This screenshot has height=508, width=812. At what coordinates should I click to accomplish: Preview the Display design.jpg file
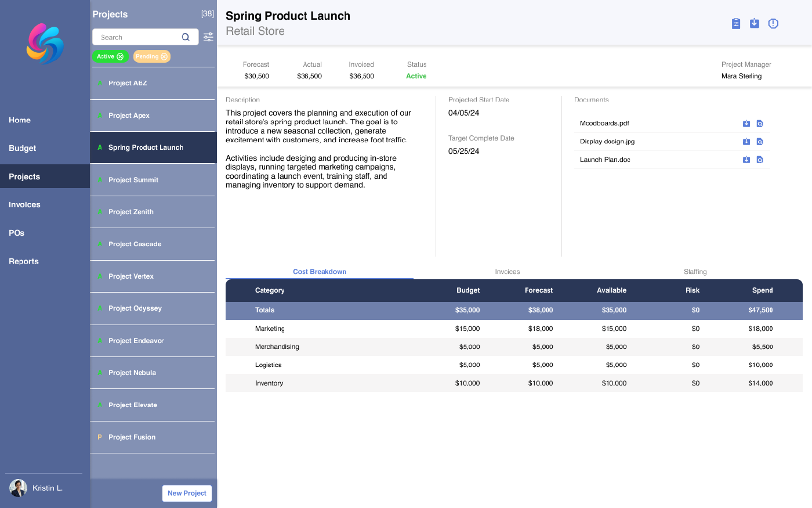760,142
